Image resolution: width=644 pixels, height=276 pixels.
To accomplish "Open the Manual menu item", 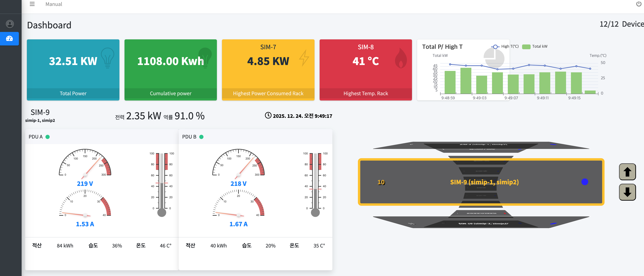I will [54, 4].
